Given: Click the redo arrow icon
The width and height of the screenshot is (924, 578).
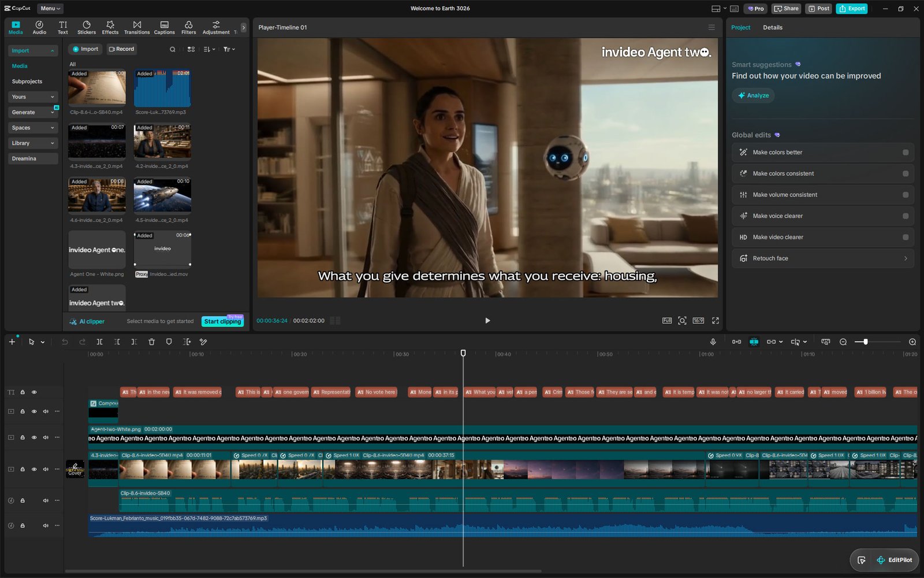Looking at the screenshot, I should point(82,342).
